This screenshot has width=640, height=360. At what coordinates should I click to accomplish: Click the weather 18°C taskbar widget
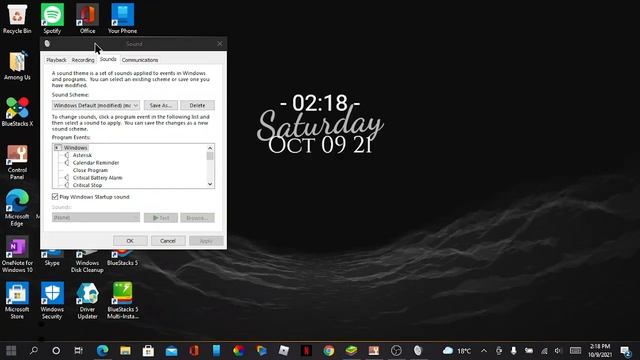coord(457,351)
